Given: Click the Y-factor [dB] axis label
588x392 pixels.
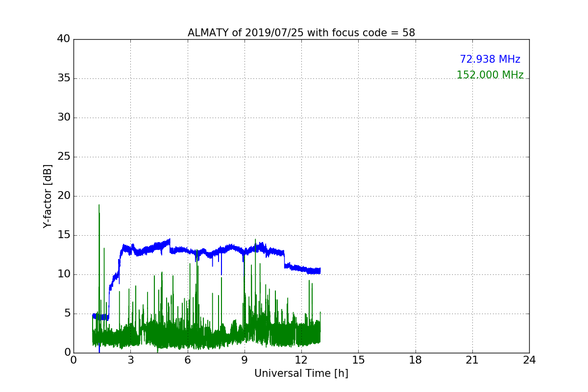Looking at the screenshot, I should [48, 196].
